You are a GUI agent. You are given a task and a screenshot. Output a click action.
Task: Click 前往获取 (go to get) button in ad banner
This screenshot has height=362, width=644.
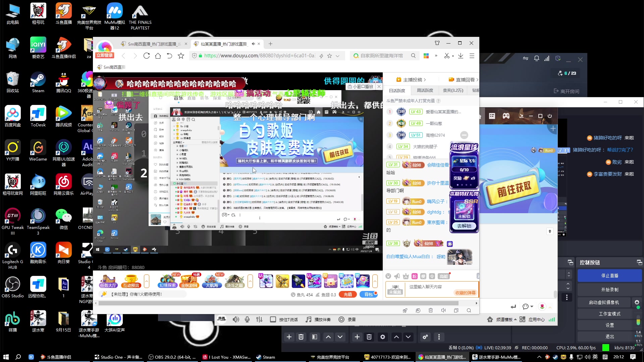(x=338, y=152)
